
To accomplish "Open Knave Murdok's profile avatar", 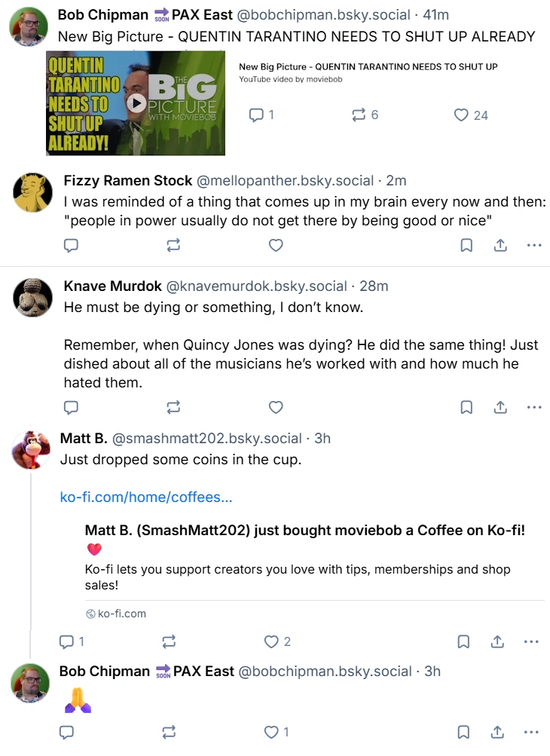I will [x=32, y=298].
